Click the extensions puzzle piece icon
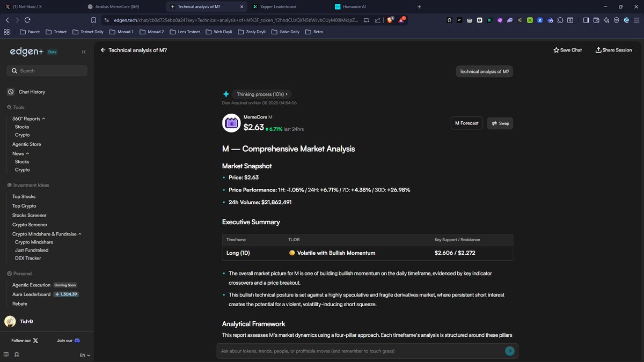The width and height of the screenshot is (644, 362). pos(560,20)
